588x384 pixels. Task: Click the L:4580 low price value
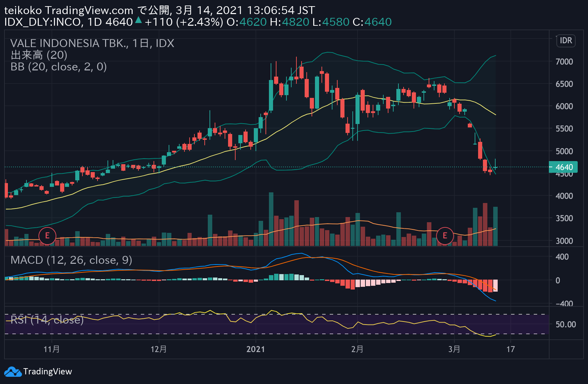coord(331,22)
